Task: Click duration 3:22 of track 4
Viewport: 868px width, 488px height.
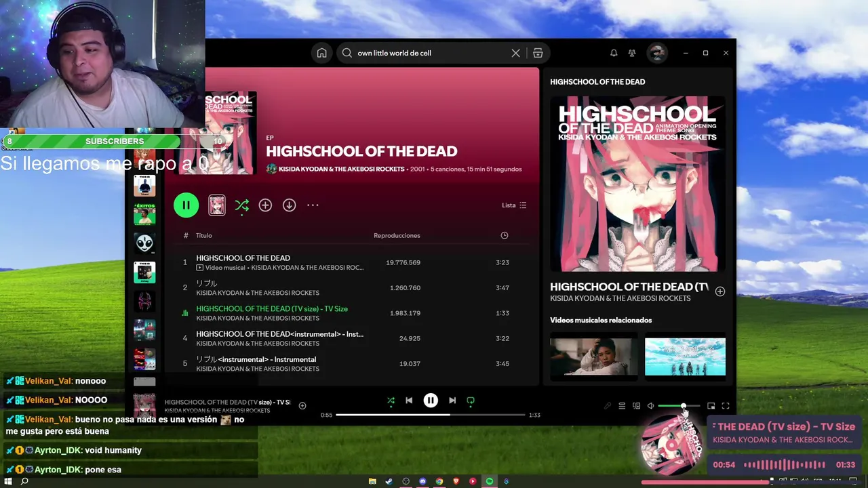Action: tap(502, 338)
